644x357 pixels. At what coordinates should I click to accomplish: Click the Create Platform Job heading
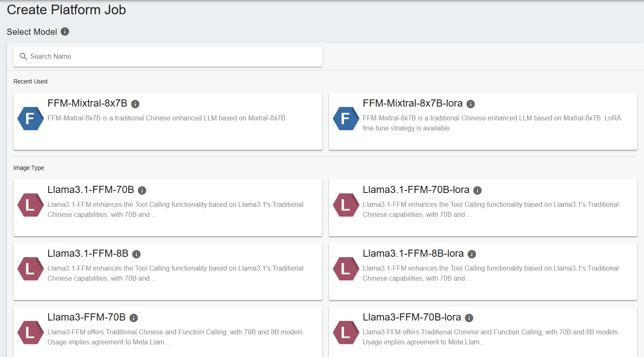66,10
